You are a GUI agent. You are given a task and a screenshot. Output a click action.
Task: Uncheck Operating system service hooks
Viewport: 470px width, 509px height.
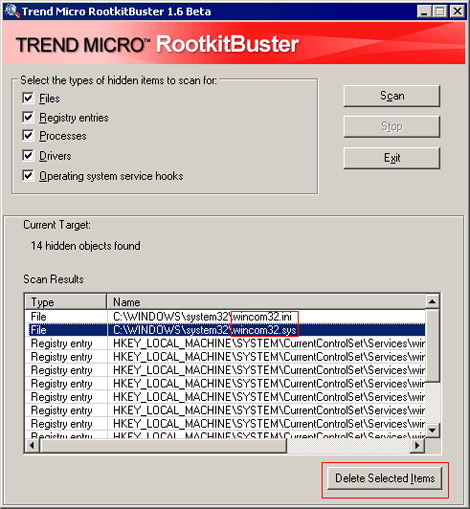click(x=28, y=175)
